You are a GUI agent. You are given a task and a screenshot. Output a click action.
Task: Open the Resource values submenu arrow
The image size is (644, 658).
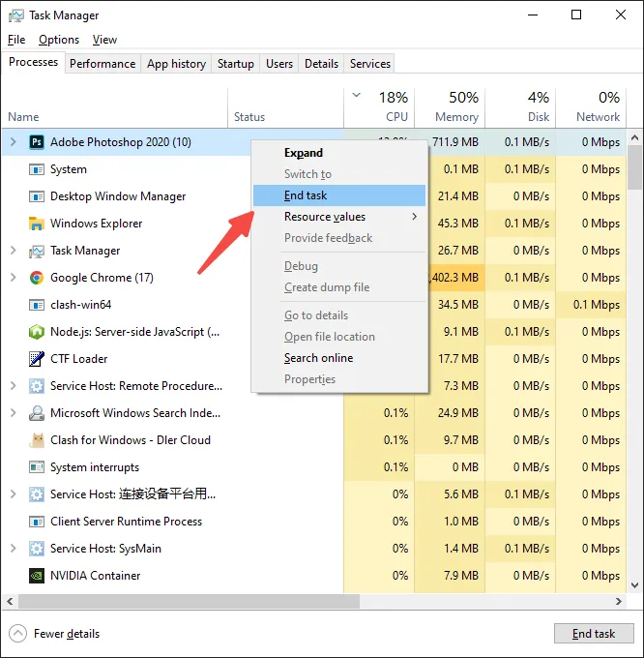point(414,217)
